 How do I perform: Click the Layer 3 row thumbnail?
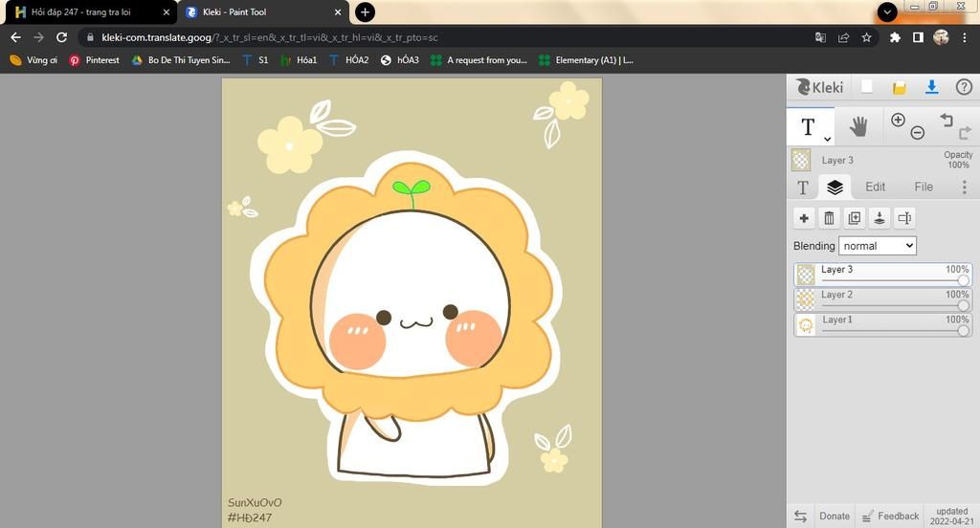[x=806, y=275]
